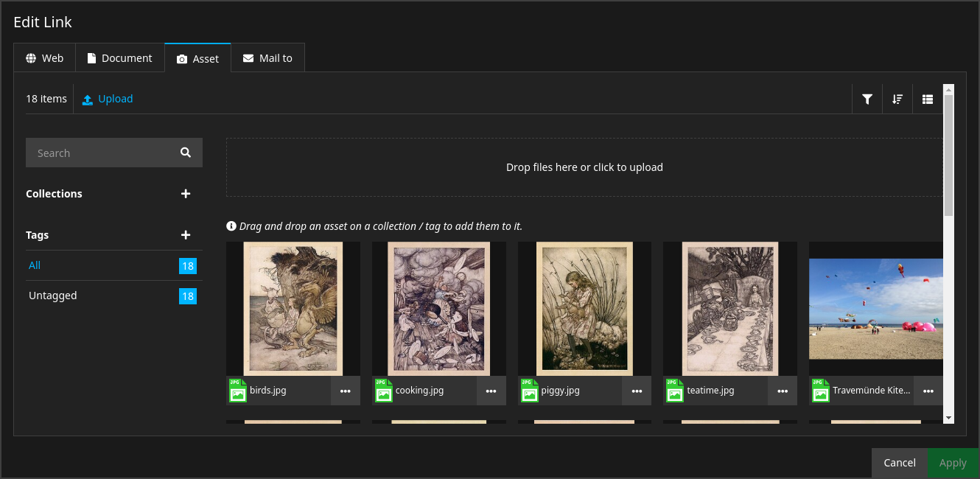980x479 pixels.
Task: Select the Asset tab
Action: point(197,58)
